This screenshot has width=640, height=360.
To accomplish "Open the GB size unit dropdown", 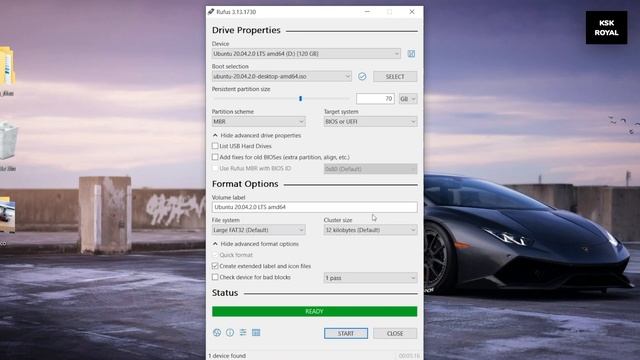I will 408,99.
